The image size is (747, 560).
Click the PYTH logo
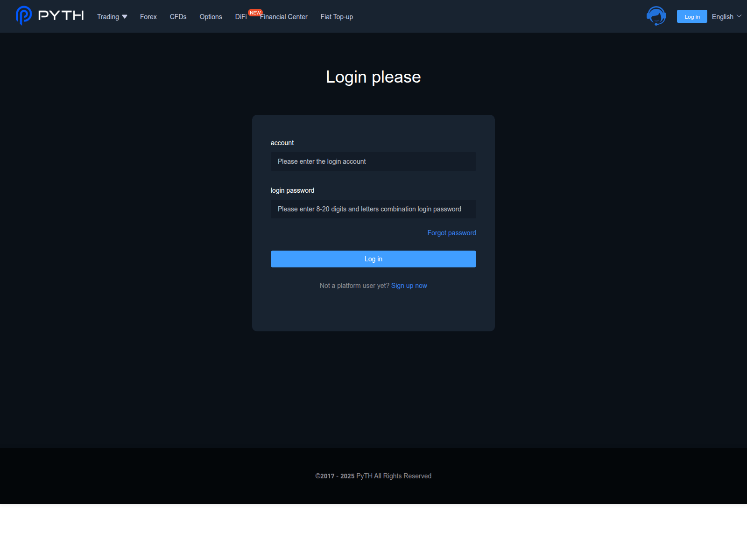[x=49, y=16]
